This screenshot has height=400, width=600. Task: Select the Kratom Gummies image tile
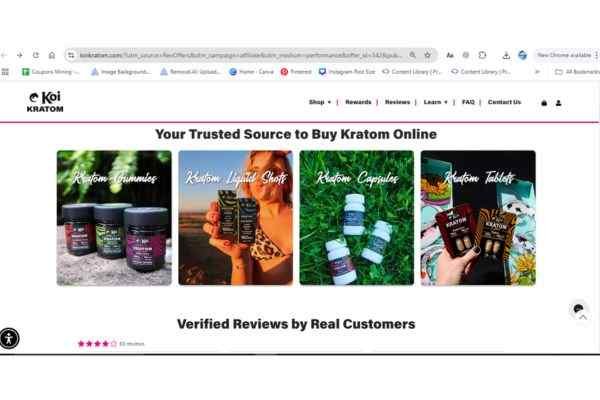pyautogui.click(x=114, y=218)
